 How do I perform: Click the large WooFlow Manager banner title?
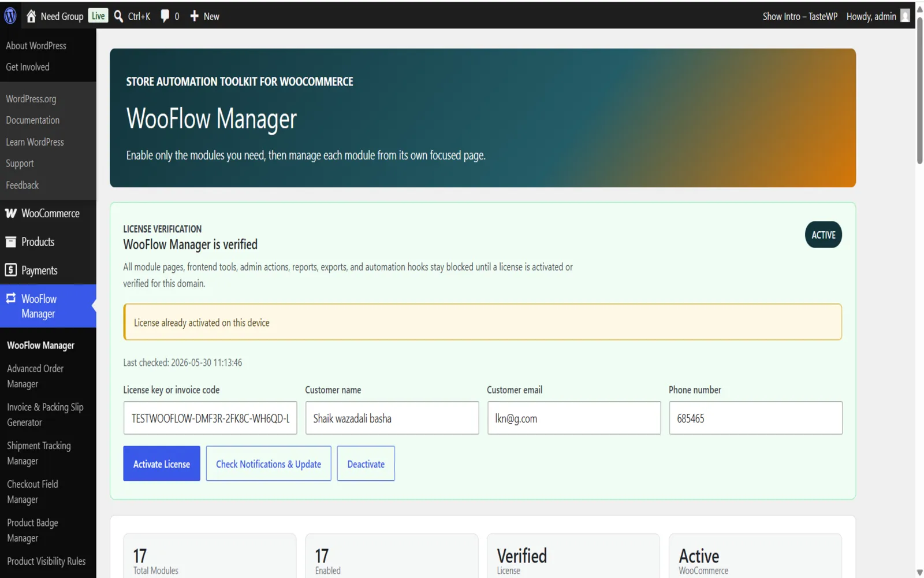click(x=211, y=119)
